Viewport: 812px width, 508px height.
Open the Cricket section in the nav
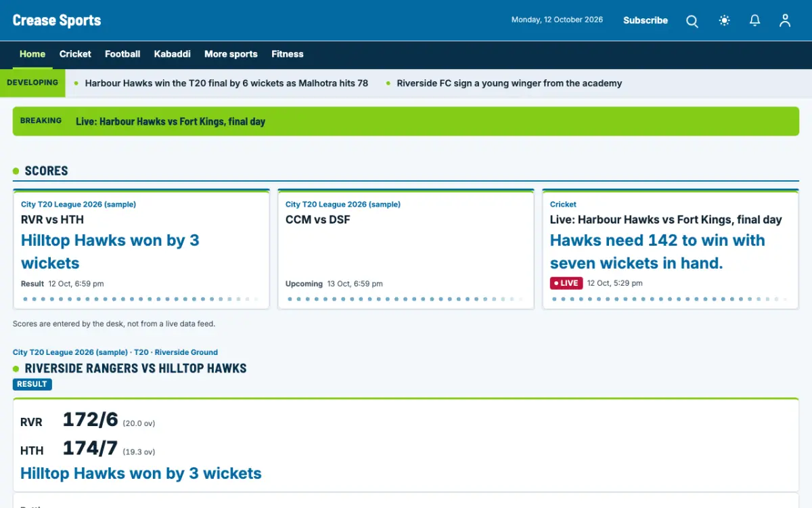75,54
